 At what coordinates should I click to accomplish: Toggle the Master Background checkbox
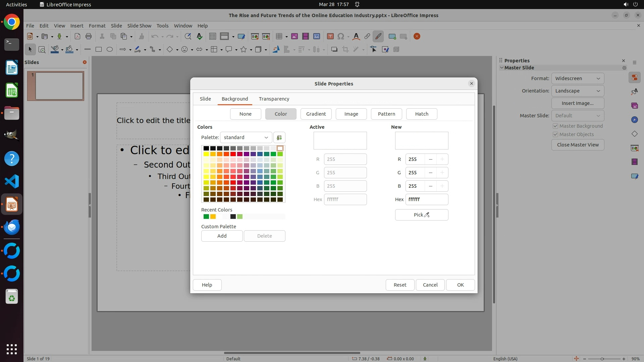[555, 126]
